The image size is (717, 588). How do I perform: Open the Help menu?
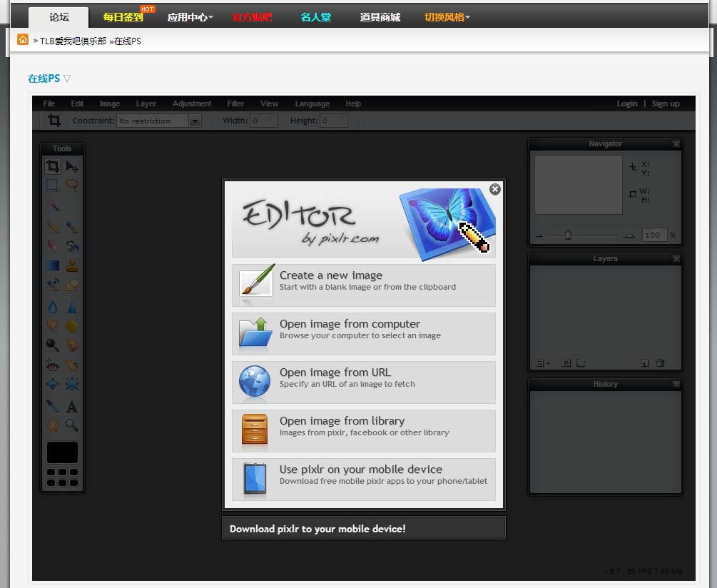[353, 103]
